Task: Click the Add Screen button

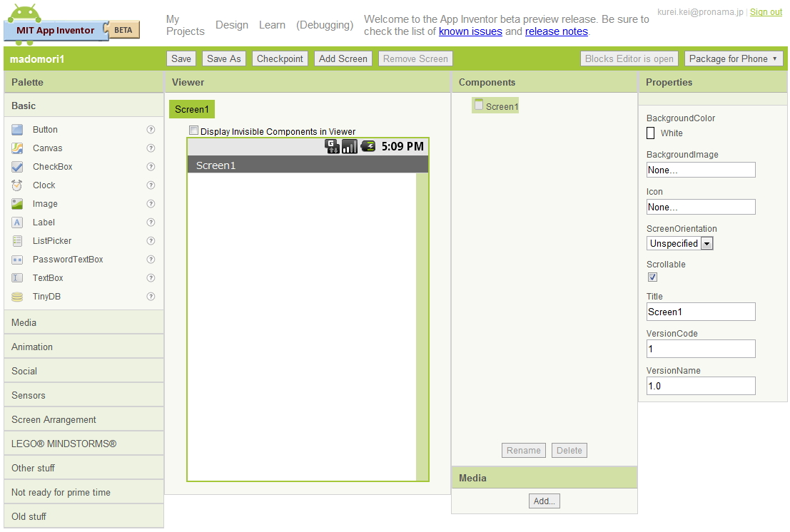Action: point(343,59)
